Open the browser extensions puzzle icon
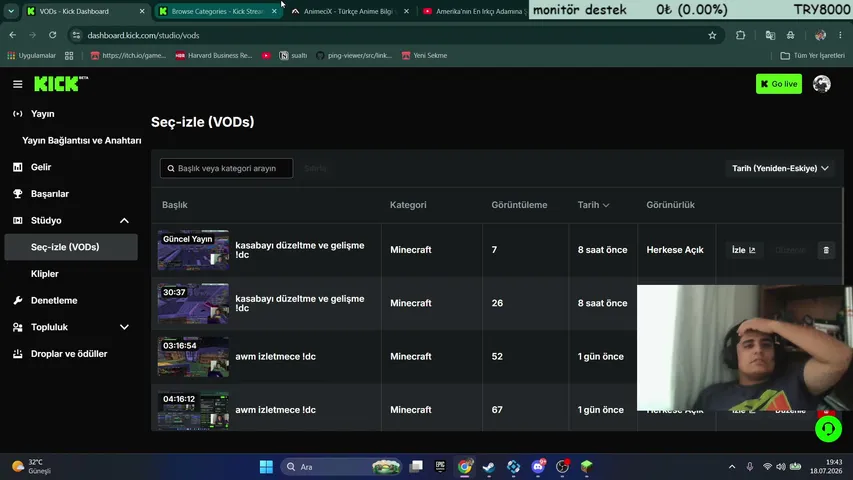Image resolution: width=853 pixels, height=480 pixels. pyautogui.click(x=740, y=35)
